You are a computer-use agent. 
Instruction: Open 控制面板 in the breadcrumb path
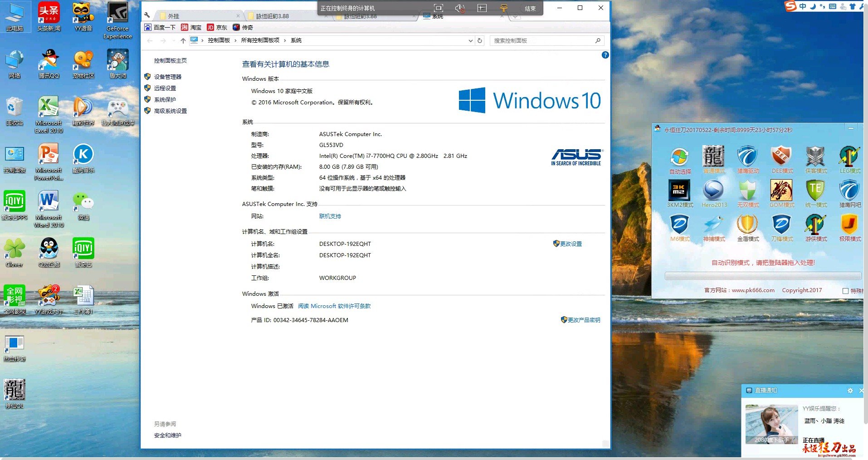(219, 40)
